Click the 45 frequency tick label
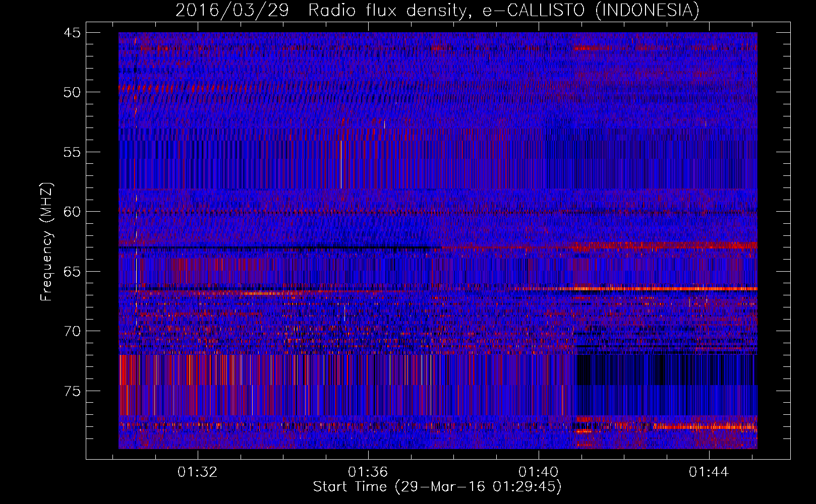 pos(72,33)
